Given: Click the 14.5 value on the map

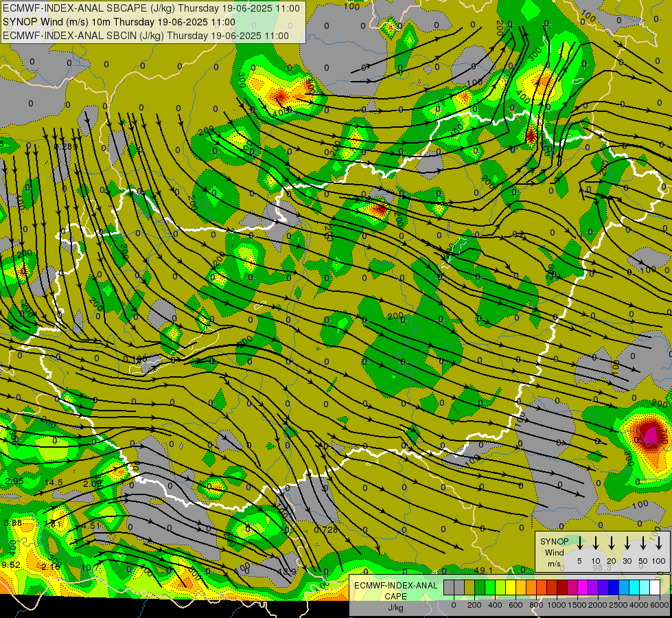Looking at the screenshot, I should click(x=54, y=483).
